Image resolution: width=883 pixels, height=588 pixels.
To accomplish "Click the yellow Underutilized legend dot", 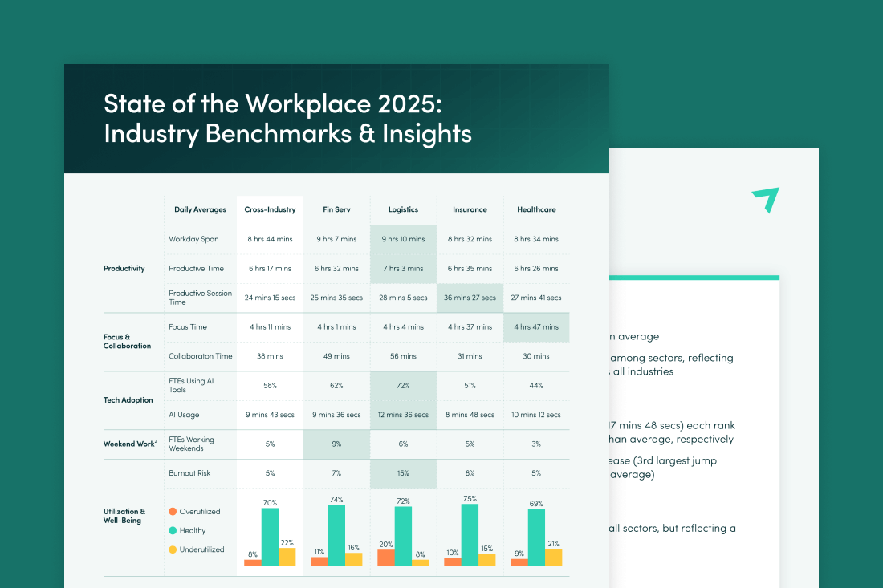I will (173, 549).
